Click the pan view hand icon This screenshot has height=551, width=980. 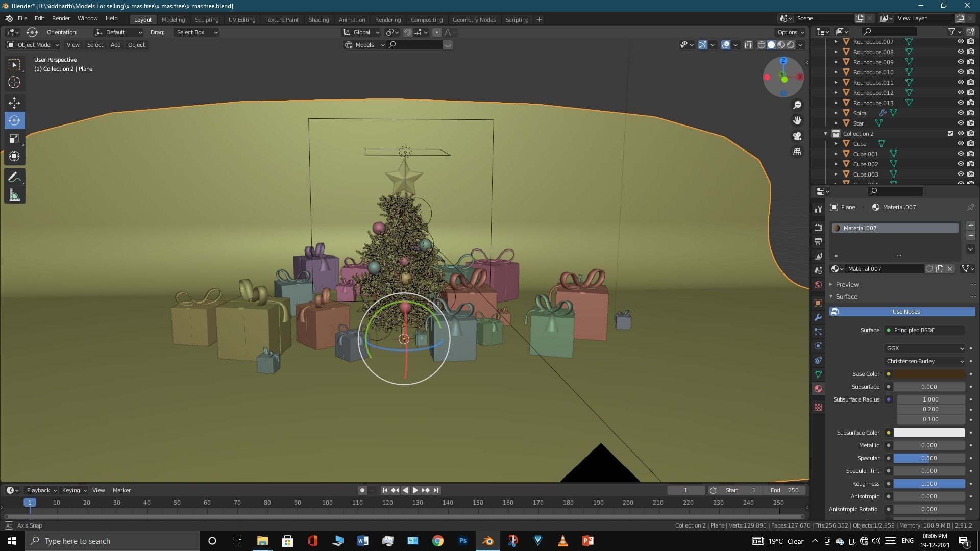click(797, 120)
